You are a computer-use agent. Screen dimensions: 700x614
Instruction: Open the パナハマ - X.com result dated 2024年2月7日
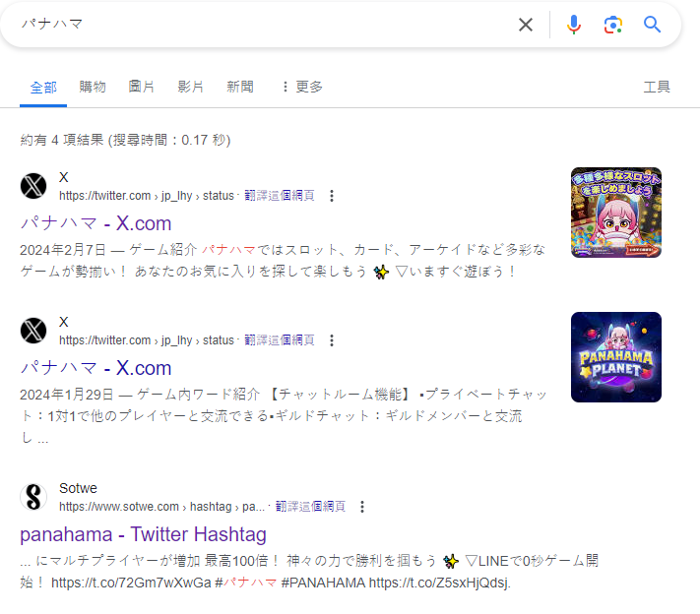[95, 223]
